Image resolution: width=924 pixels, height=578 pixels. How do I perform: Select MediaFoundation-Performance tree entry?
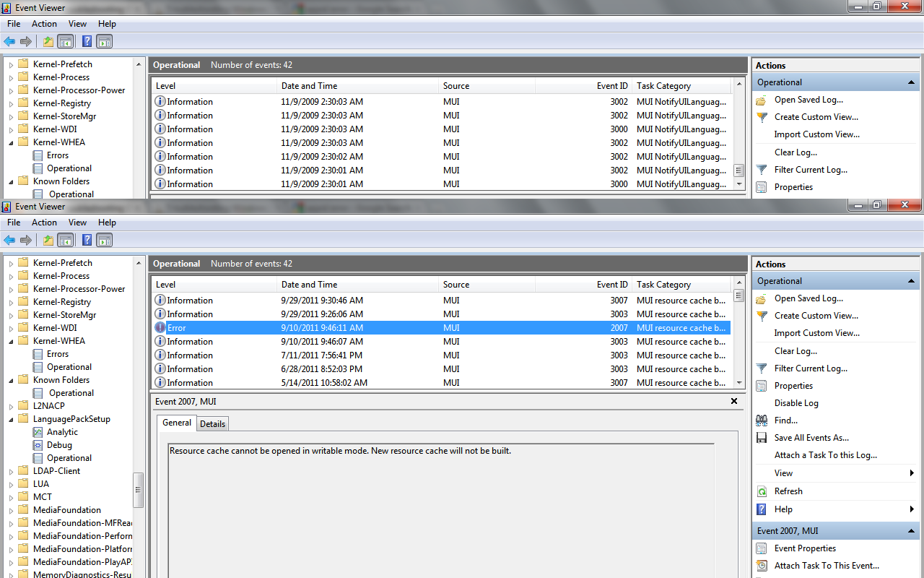(82, 536)
